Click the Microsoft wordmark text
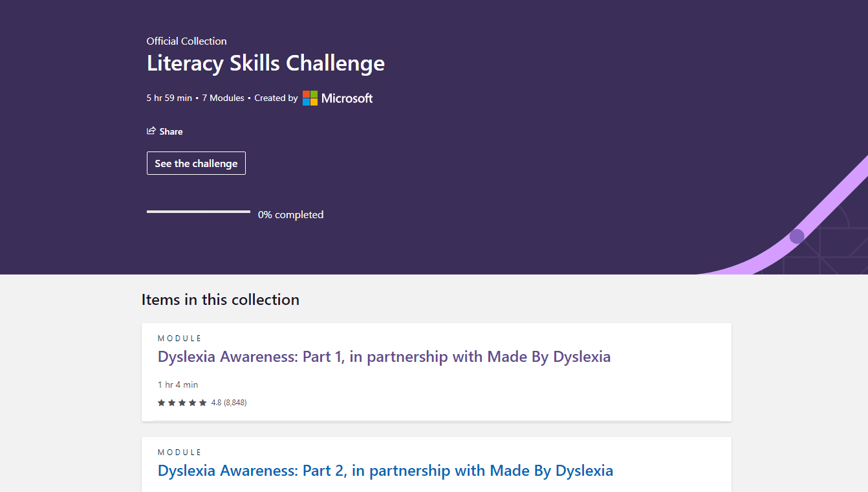868x492 pixels. point(347,98)
